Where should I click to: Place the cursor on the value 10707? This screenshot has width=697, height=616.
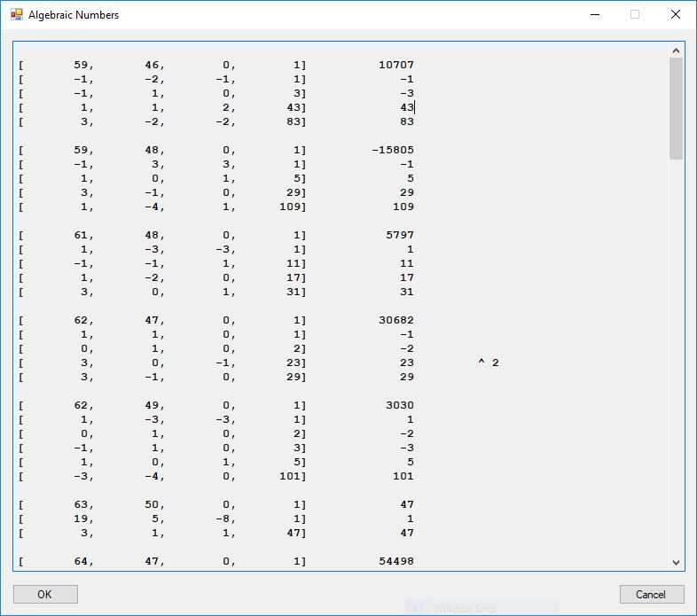coord(395,65)
